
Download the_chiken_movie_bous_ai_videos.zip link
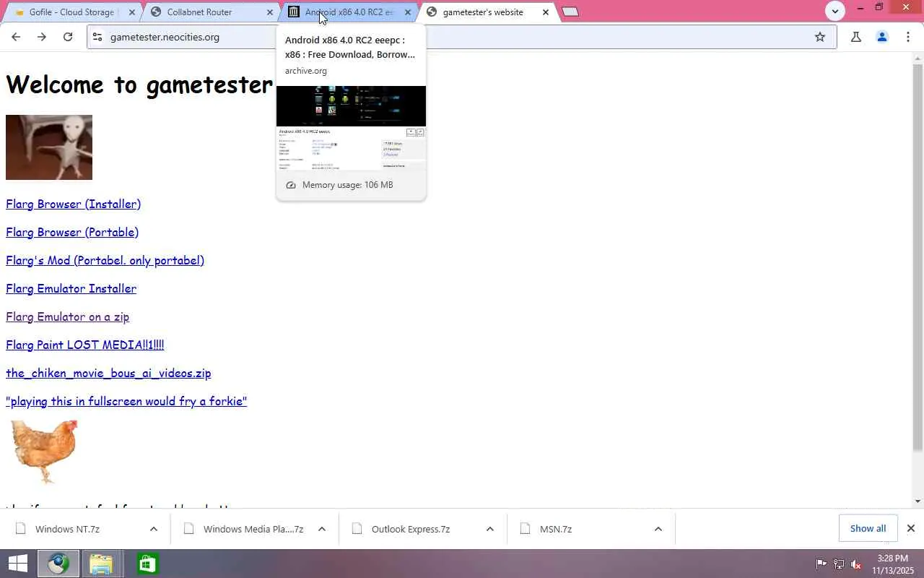108,373
